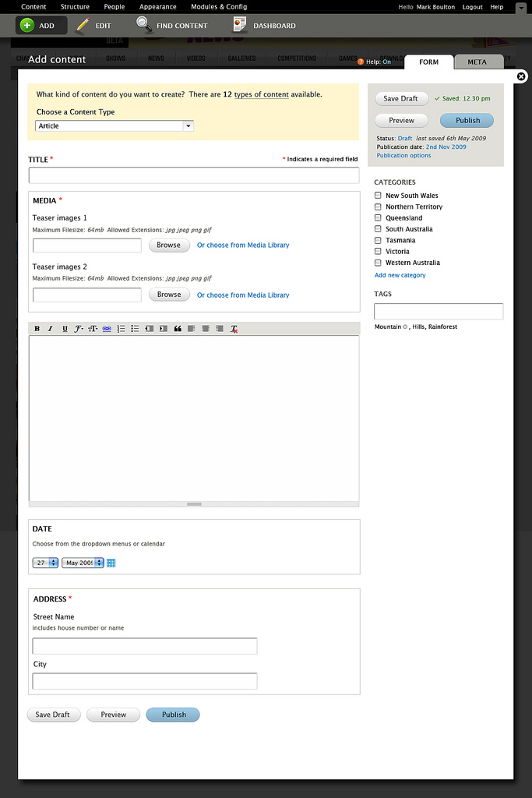
Task: Center align text in editor
Action: point(206,329)
